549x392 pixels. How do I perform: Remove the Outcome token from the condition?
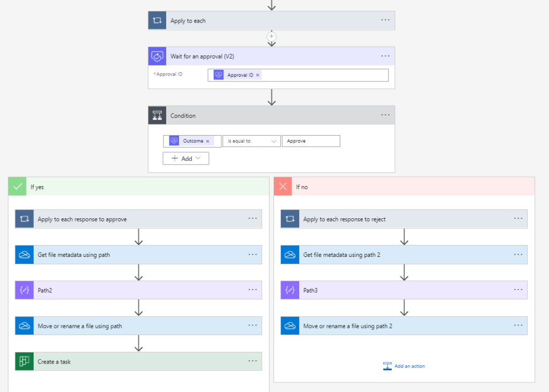207,141
